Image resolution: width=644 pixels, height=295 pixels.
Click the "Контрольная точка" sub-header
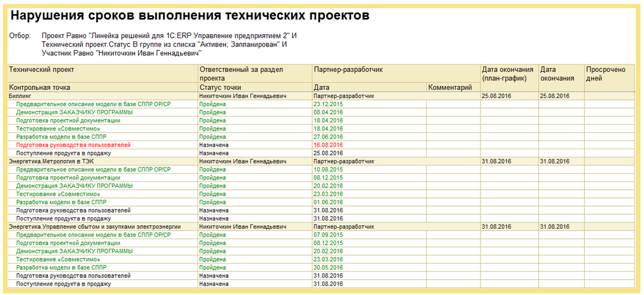[x=40, y=87]
